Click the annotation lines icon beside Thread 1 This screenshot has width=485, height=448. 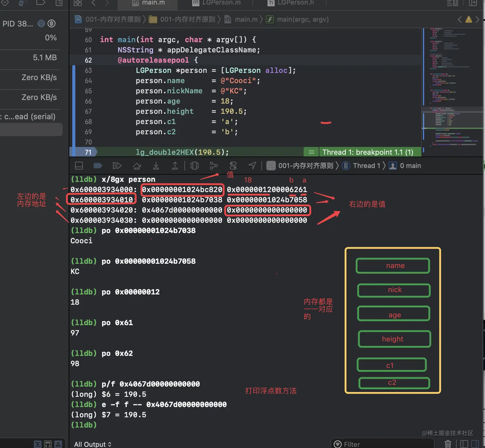311,152
